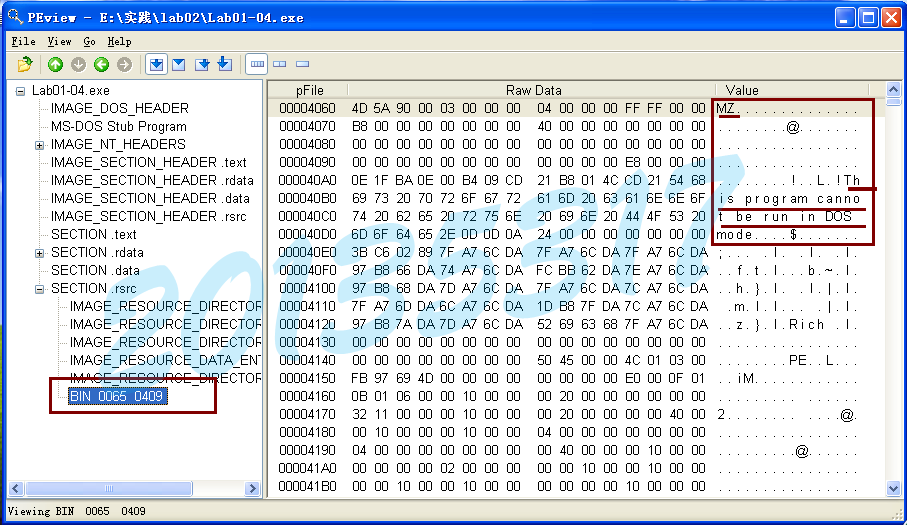
Task: Maximize the PEview window
Action: tap(868, 18)
